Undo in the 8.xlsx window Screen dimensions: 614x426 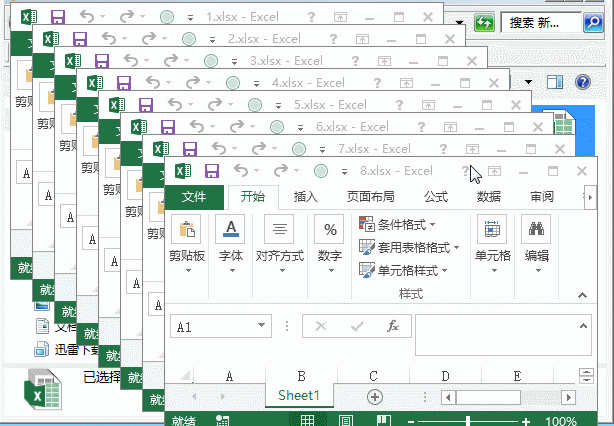pos(241,171)
